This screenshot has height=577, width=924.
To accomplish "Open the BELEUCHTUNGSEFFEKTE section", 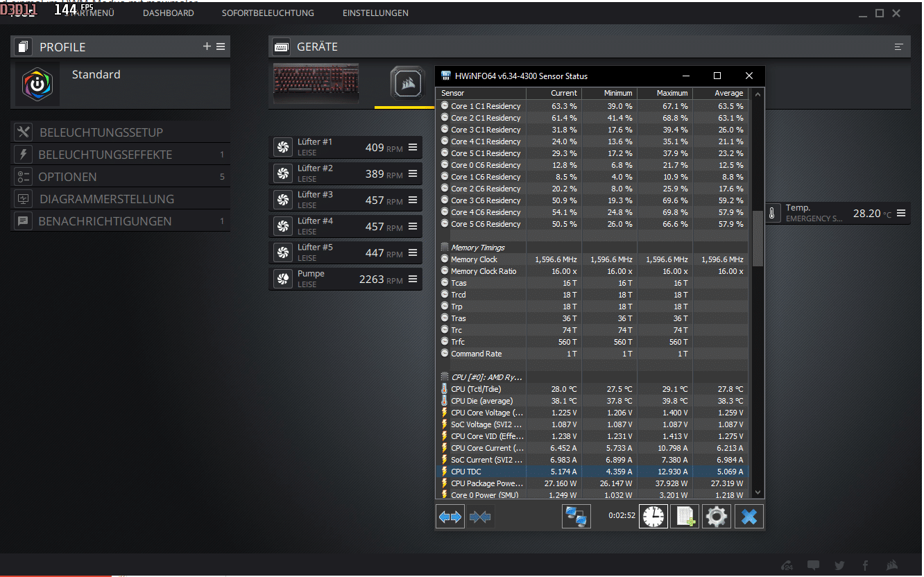I will [105, 155].
